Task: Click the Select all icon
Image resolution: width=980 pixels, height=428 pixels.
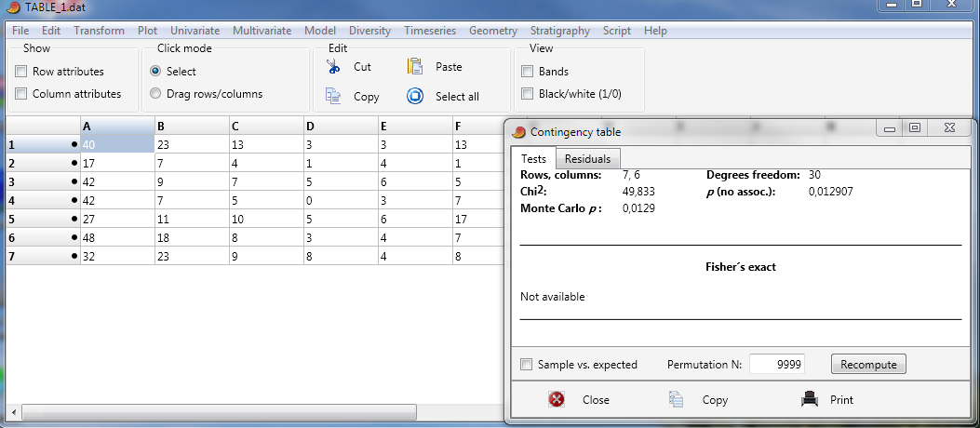Action: (415, 96)
